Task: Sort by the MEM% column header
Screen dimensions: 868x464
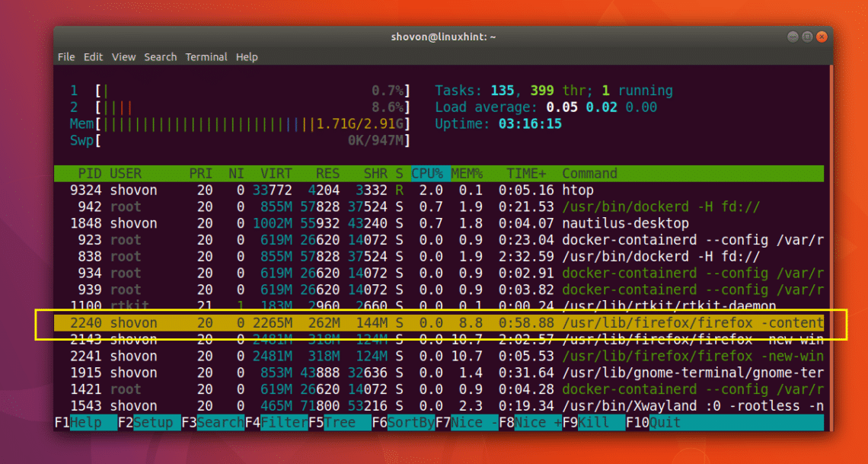Action: click(x=468, y=173)
